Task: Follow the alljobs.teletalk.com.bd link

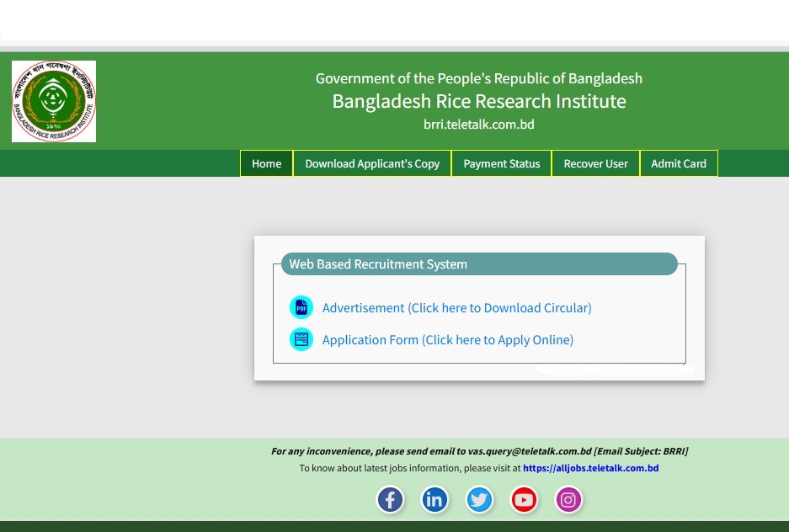Action: [x=590, y=468]
